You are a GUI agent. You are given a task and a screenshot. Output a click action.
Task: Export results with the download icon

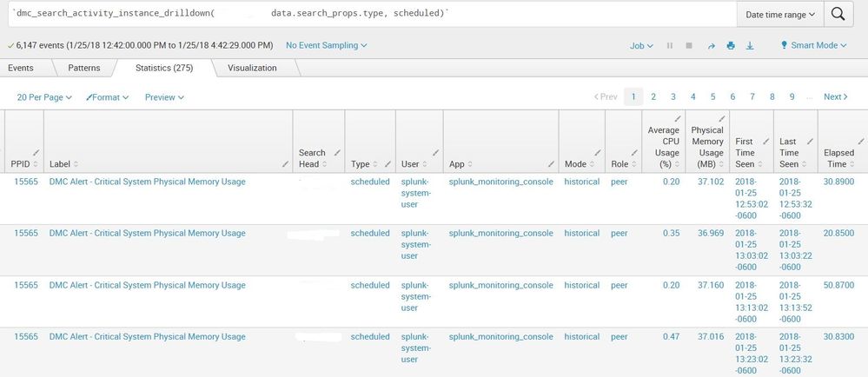(751, 45)
